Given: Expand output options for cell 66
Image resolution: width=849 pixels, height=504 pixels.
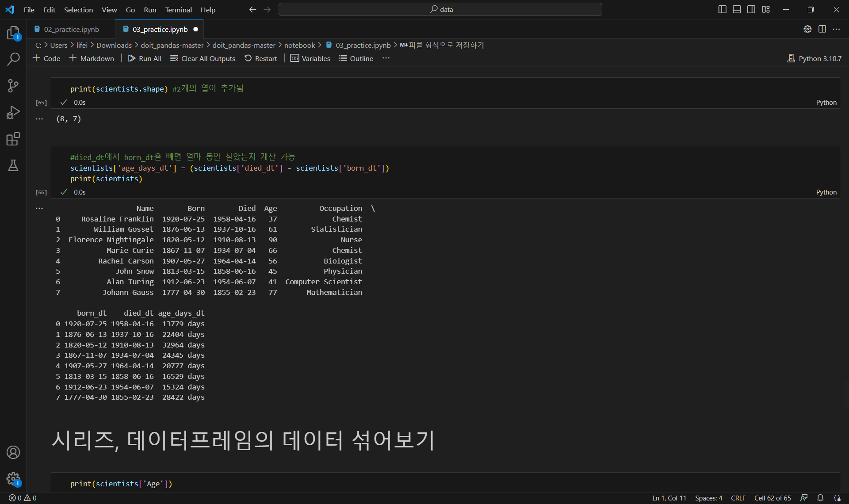Looking at the screenshot, I should click(39, 208).
